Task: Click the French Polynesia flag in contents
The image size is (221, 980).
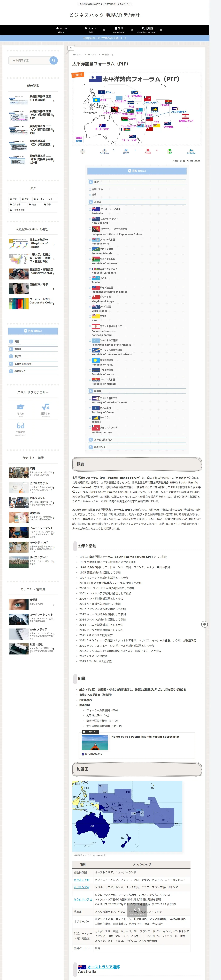Action: click(96, 326)
